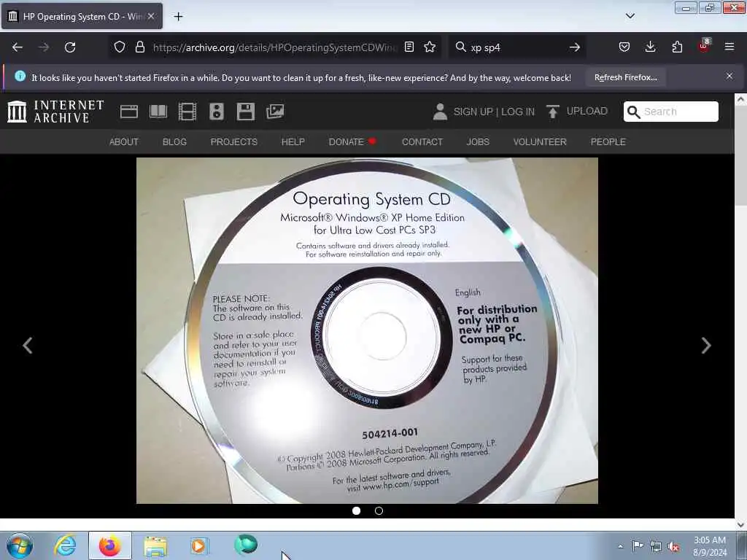747x560 pixels.
Task: Close the HP Operating System CD tab
Action: [150, 16]
